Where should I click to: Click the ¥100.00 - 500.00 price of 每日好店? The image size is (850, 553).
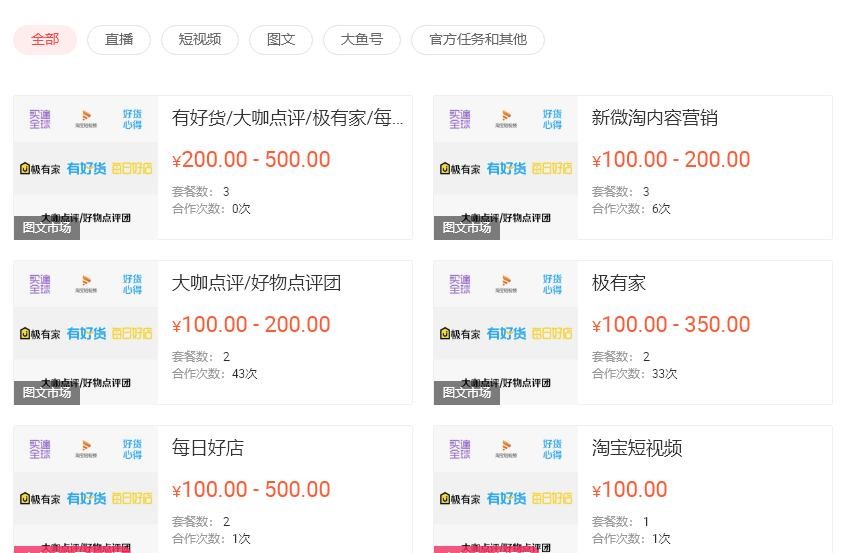point(251,490)
